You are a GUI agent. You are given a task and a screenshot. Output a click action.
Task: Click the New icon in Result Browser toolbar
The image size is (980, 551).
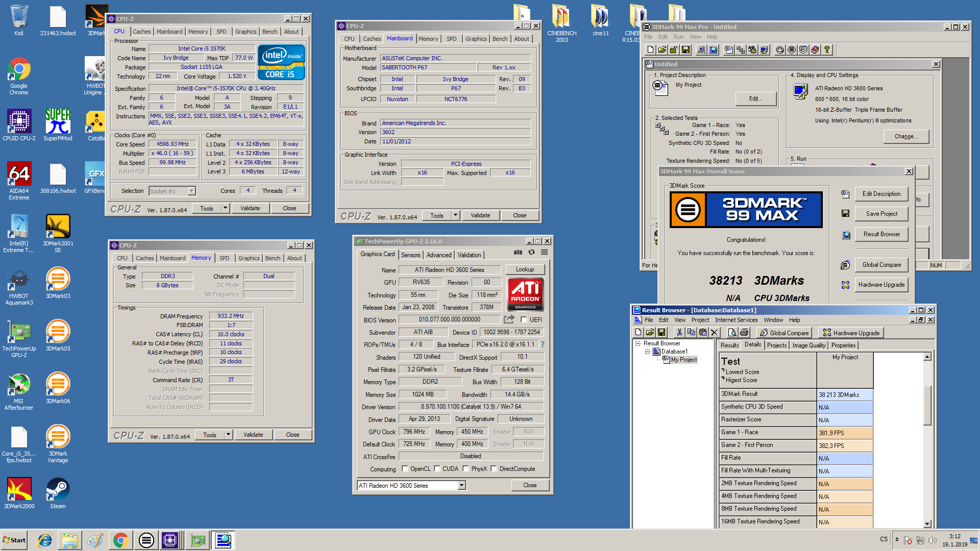click(638, 333)
